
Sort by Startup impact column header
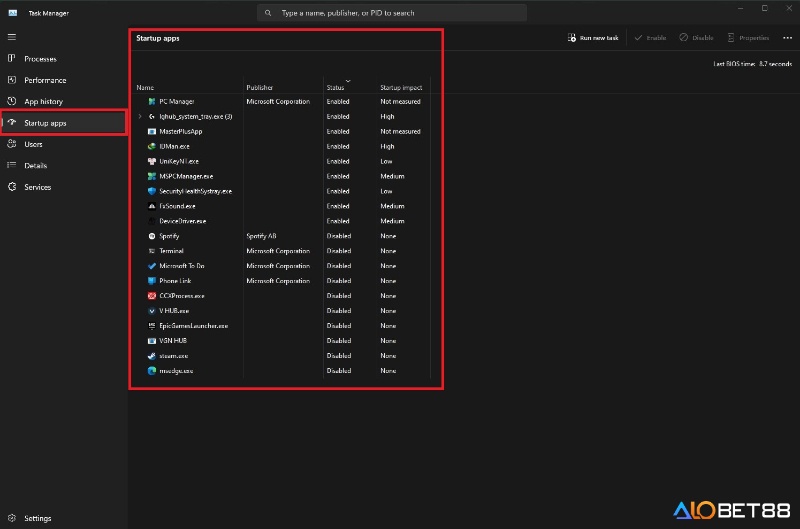click(401, 88)
